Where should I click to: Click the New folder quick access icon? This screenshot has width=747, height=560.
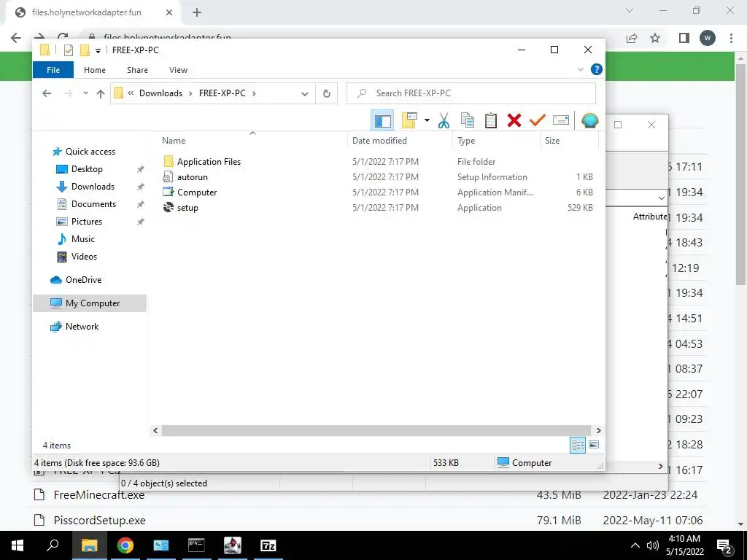tap(85, 50)
